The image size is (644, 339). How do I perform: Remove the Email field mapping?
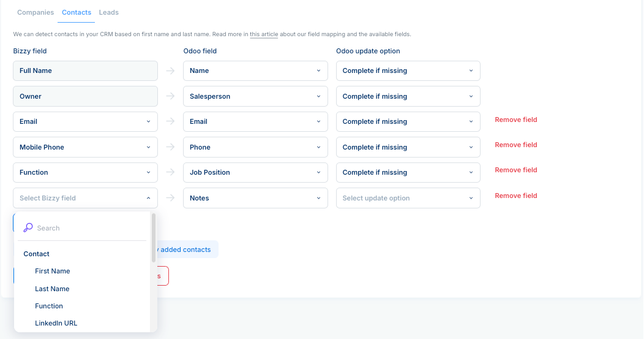[516, 120]
